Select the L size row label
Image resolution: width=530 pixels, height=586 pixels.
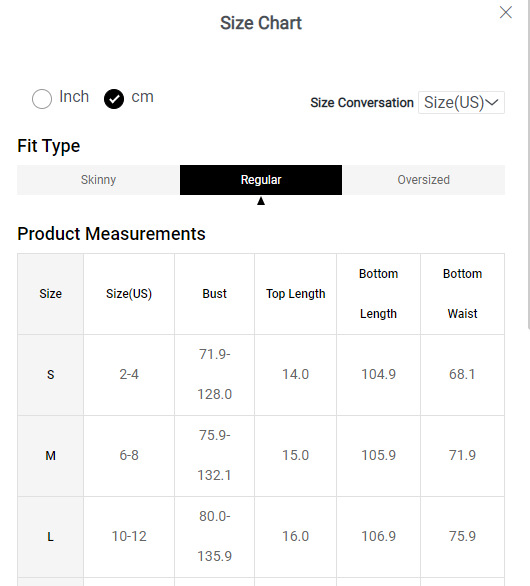click(x=50, y=537)
